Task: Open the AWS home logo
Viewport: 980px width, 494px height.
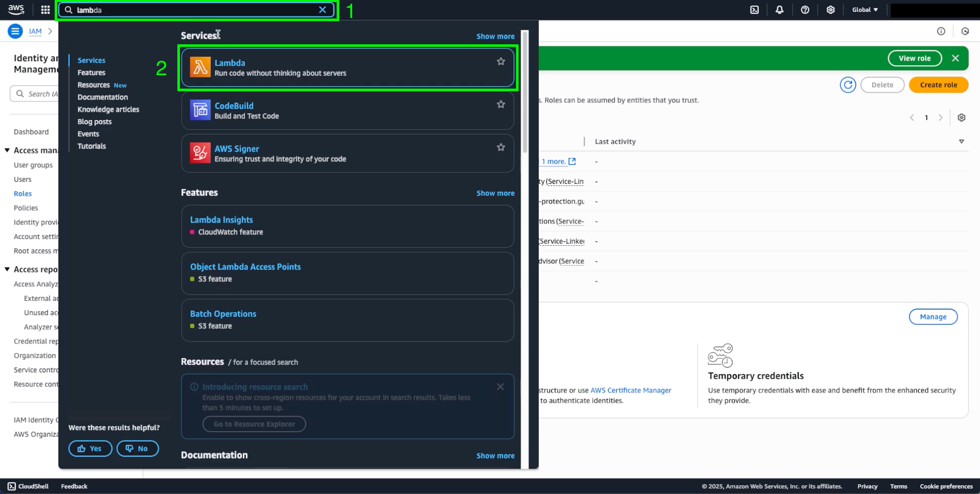Action: coord(16,9)
